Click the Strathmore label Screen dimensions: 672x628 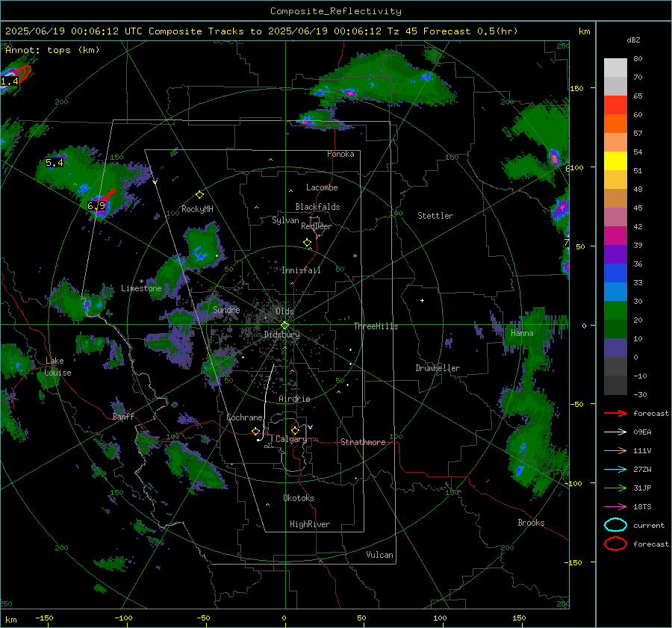tap(363, 442)
